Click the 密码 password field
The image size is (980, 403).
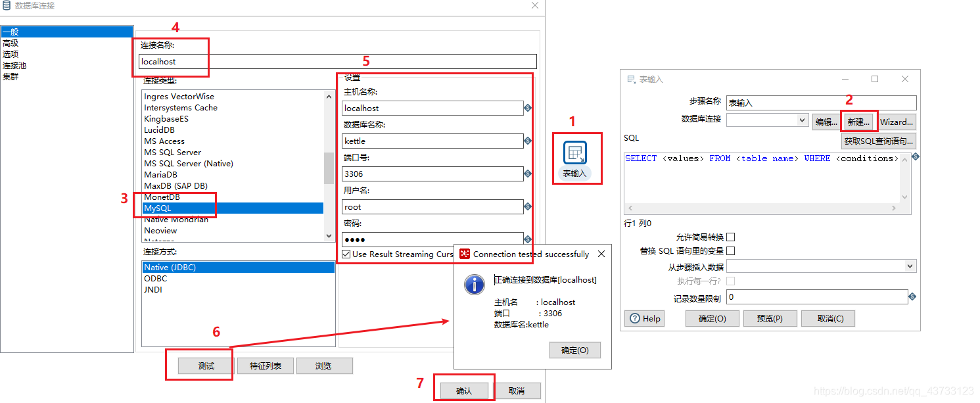[x=432, y=239]
